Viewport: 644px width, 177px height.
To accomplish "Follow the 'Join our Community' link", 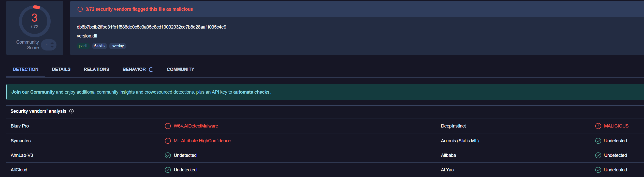I will 33,92.
